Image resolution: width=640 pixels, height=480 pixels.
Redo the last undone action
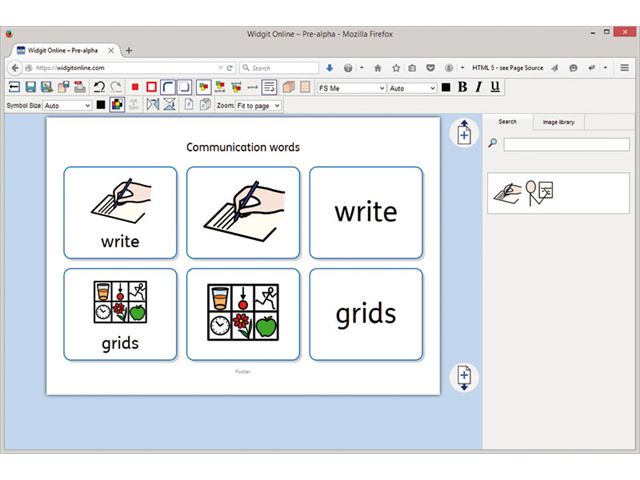tap(116, 87)
